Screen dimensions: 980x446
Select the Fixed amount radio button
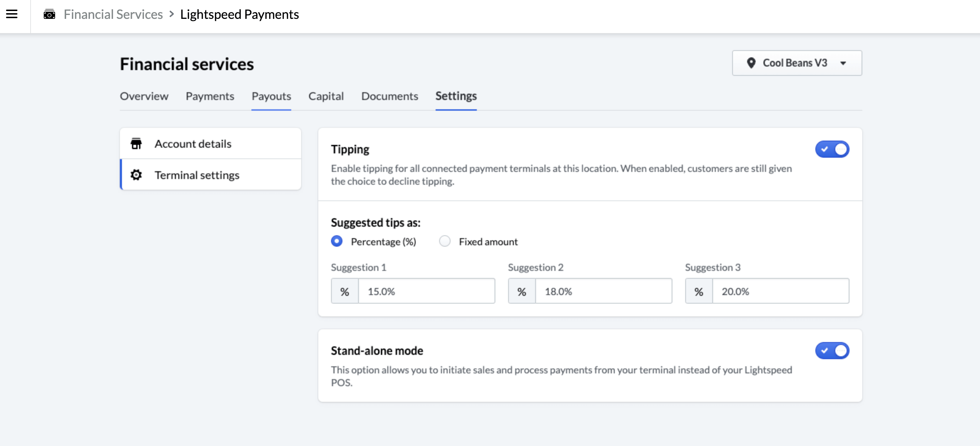tap(444, 241)
